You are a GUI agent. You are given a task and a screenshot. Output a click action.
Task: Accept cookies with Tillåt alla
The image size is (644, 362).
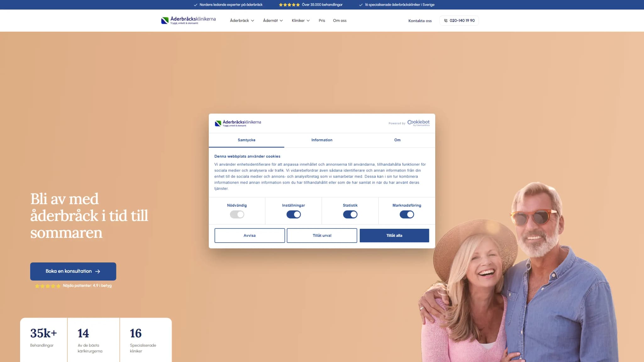point(394,235)
